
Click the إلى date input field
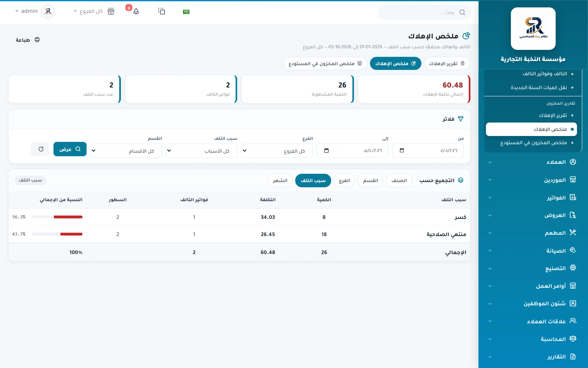pyautogui.click(x=352, y=151)
